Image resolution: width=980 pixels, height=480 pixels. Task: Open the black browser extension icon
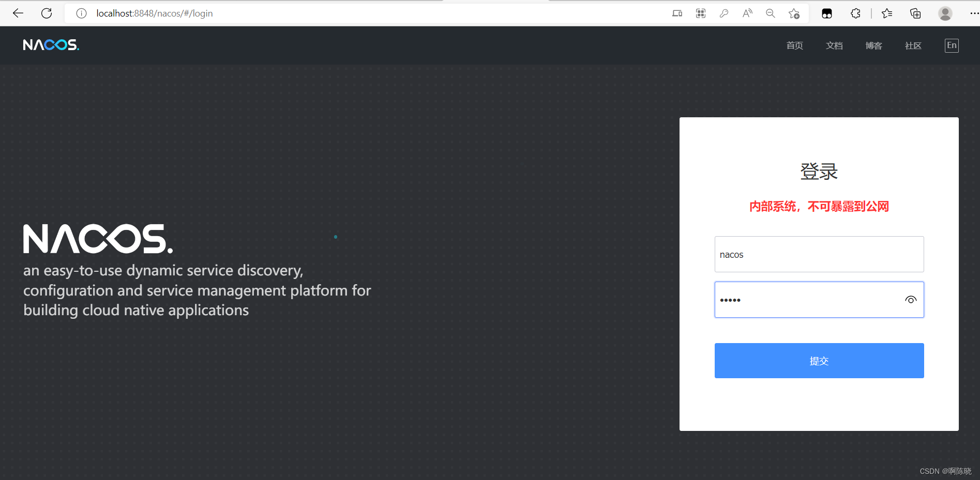827,13
